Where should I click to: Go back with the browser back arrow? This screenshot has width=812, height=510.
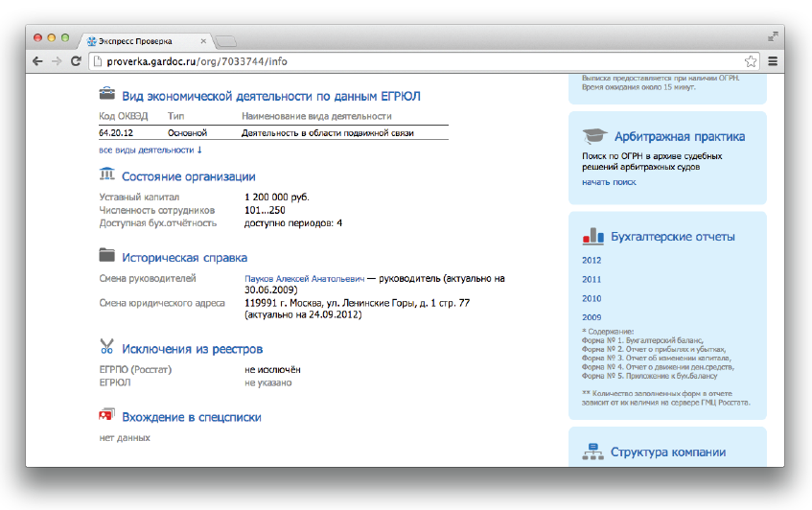[x=37, y=61]
